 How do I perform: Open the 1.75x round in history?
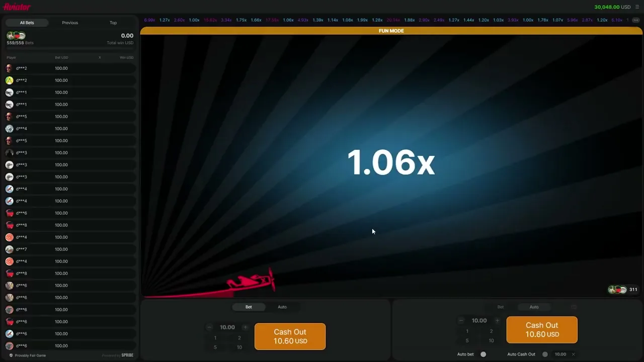click(241, 20)
